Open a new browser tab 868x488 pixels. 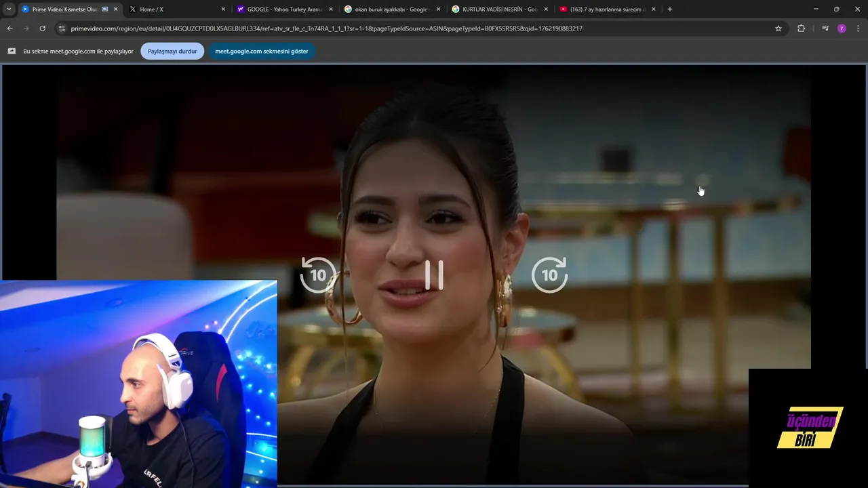tap(670, 9)
